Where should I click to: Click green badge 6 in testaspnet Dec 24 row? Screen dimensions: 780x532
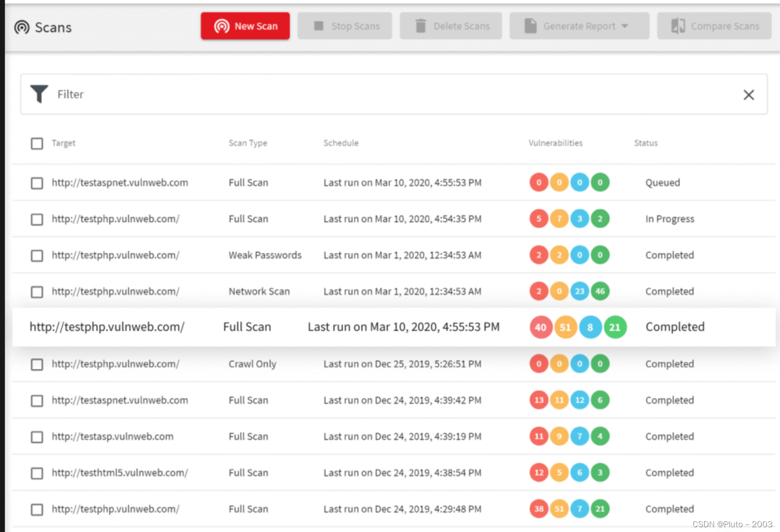(x=600, y=400)
